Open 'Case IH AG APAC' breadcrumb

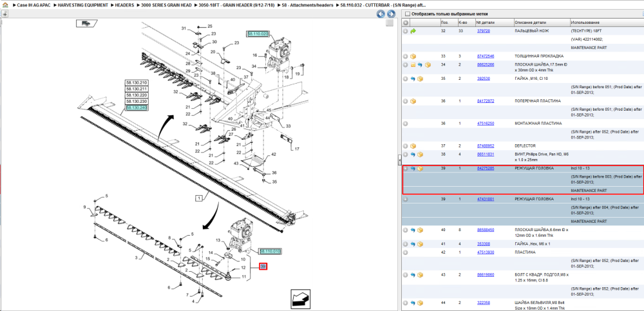[32, 6]
